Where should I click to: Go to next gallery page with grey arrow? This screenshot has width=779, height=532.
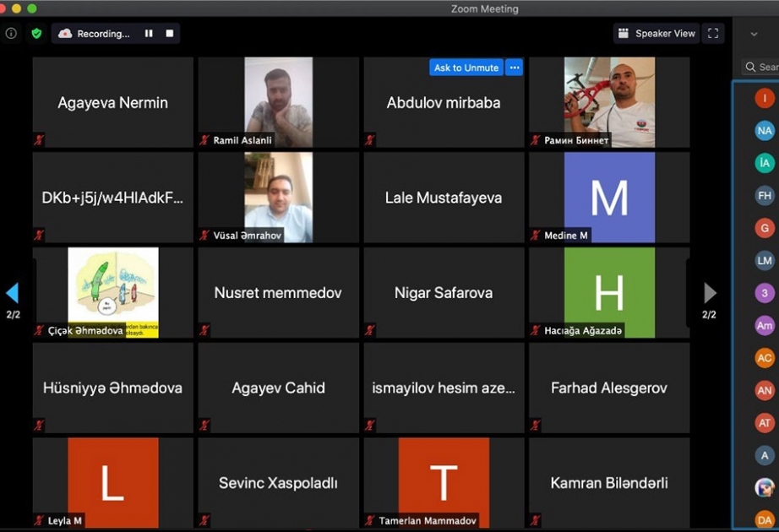click(x=710, y=293)
